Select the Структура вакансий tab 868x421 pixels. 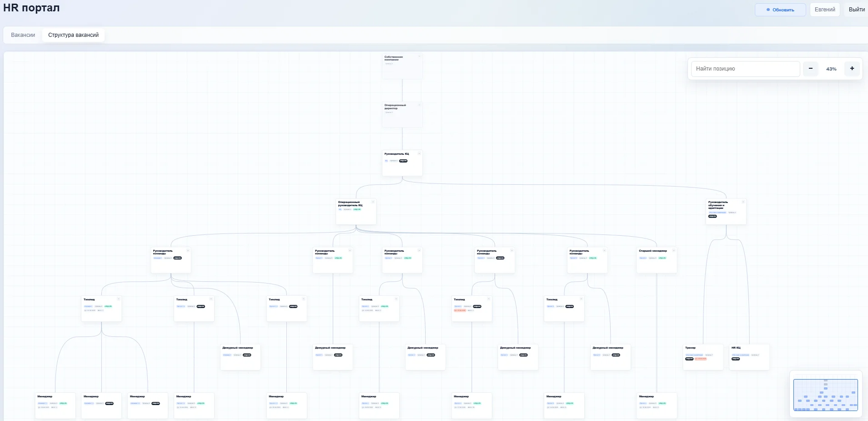coord(73,35)
